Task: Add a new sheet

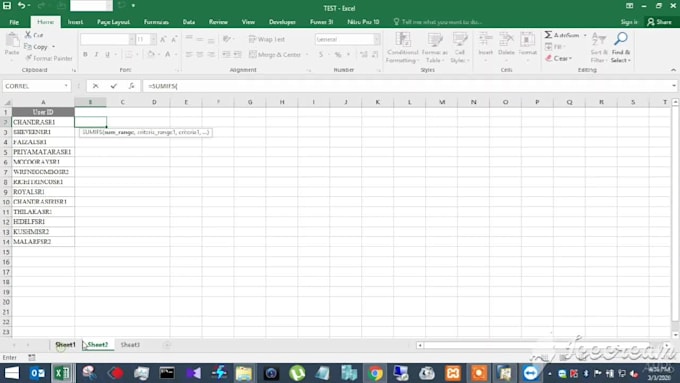Action: 167,345
